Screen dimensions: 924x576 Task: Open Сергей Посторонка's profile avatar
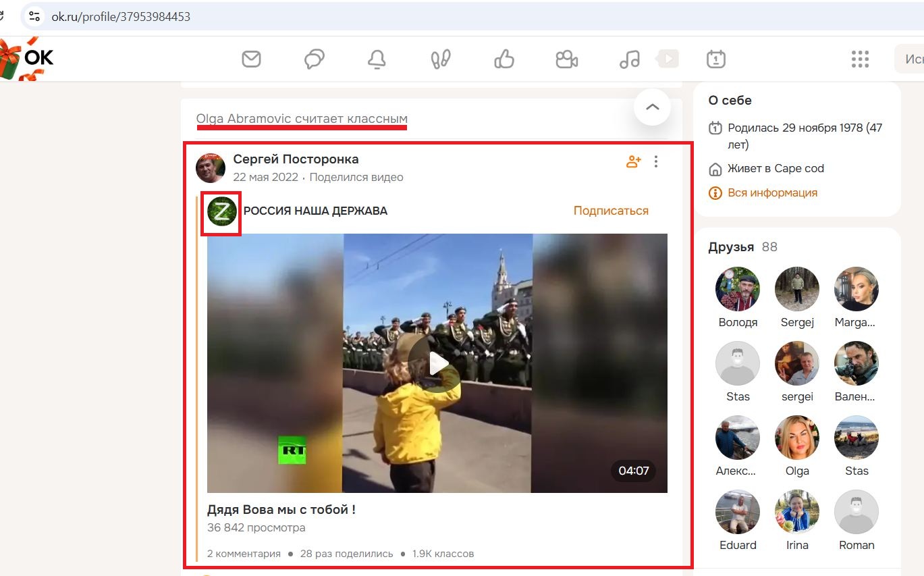coord(211,168)
